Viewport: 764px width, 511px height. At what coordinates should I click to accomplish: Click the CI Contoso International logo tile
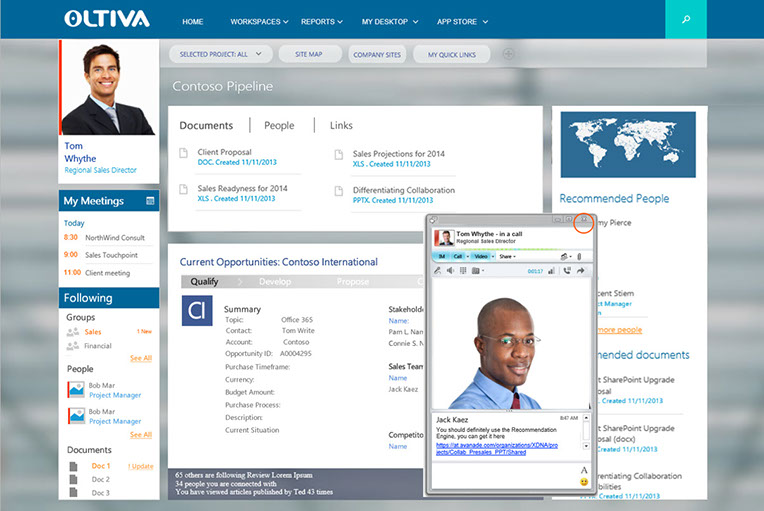196,310
